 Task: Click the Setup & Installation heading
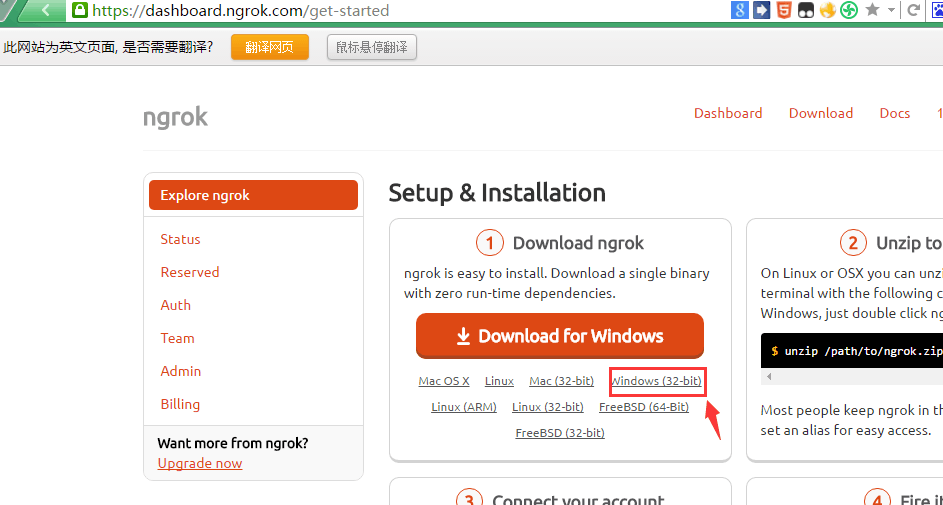[497, 193]
